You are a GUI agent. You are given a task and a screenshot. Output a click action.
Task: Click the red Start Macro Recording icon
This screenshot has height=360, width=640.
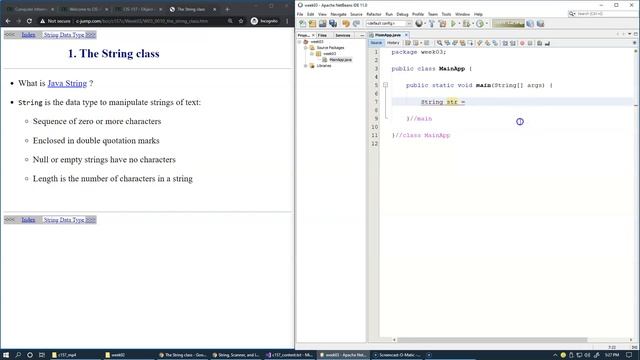click(522, 43)
